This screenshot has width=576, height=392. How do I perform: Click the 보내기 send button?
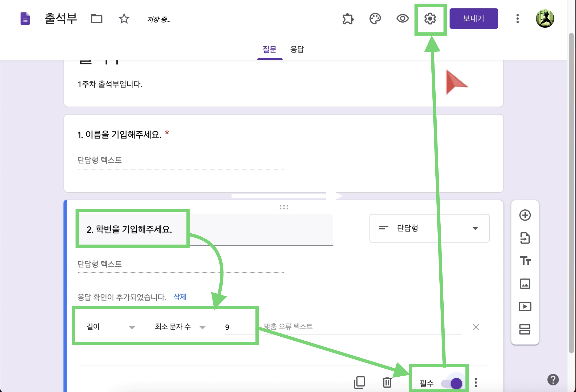click(x=473, y=19)
